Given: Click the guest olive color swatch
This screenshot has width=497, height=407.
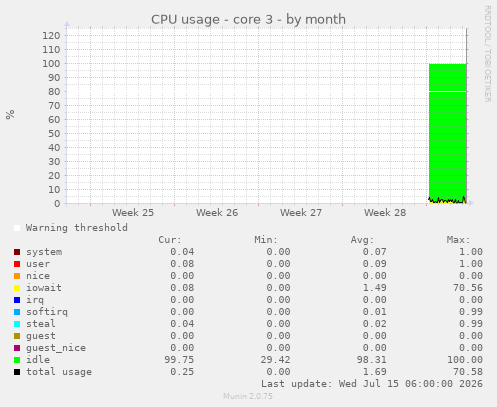Looking at the screenshot, I should [17, 336].
